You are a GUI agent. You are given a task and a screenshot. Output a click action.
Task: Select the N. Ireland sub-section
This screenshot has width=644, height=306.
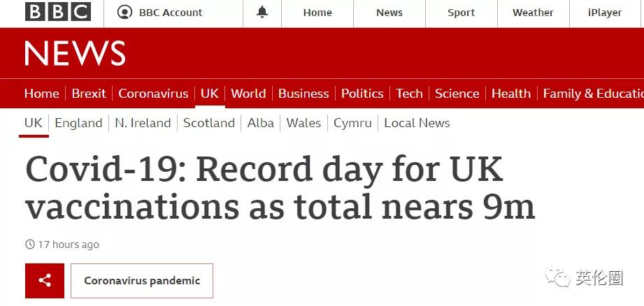[143, 123]
